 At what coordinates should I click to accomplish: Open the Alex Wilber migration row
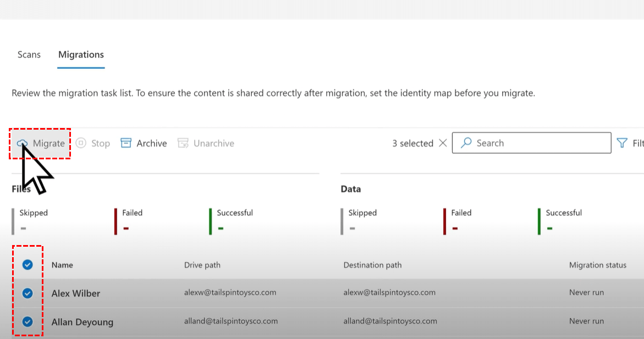pyautogui.click(x=76, y=293)
